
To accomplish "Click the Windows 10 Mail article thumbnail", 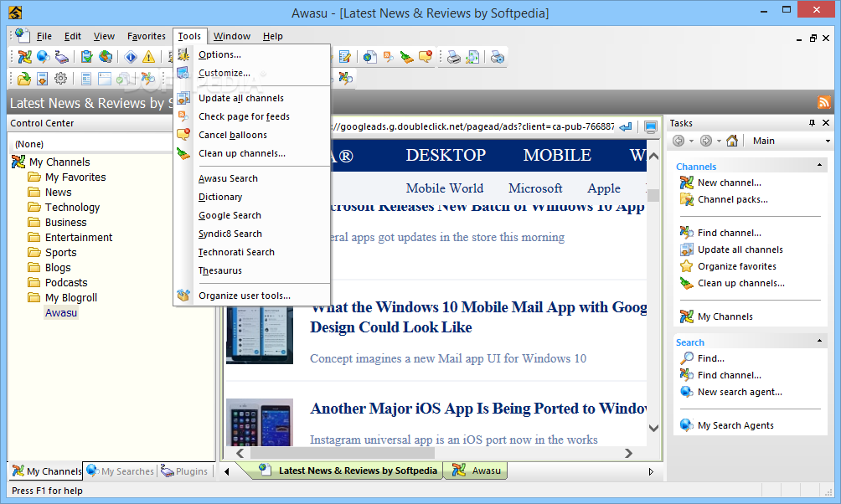I will [x=260, y=334].
